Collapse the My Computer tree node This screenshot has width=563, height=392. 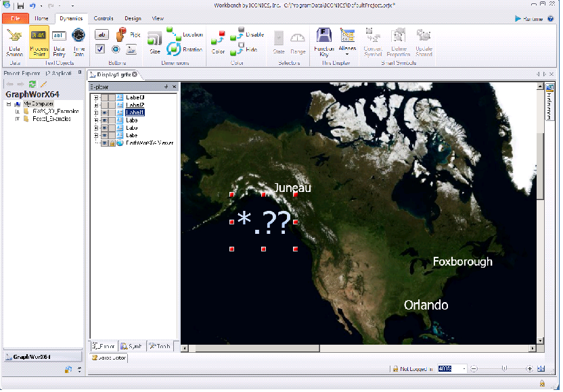(9, 104)
